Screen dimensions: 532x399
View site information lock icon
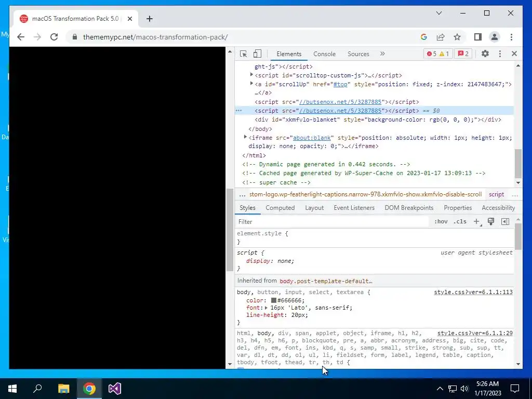coord(75,37)
